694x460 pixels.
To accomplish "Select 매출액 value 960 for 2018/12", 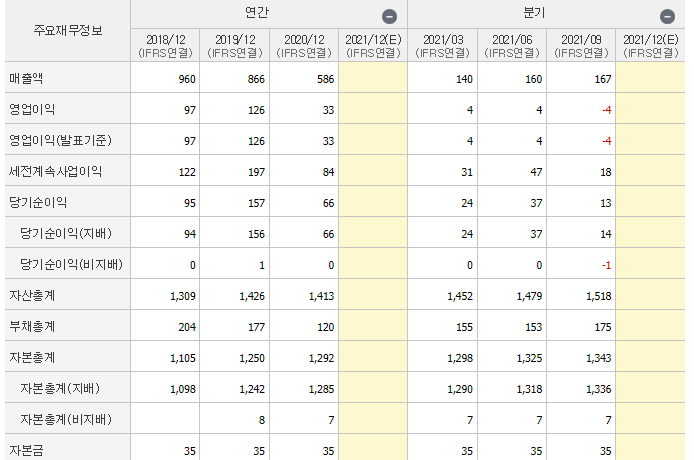I will coord(187,79).
